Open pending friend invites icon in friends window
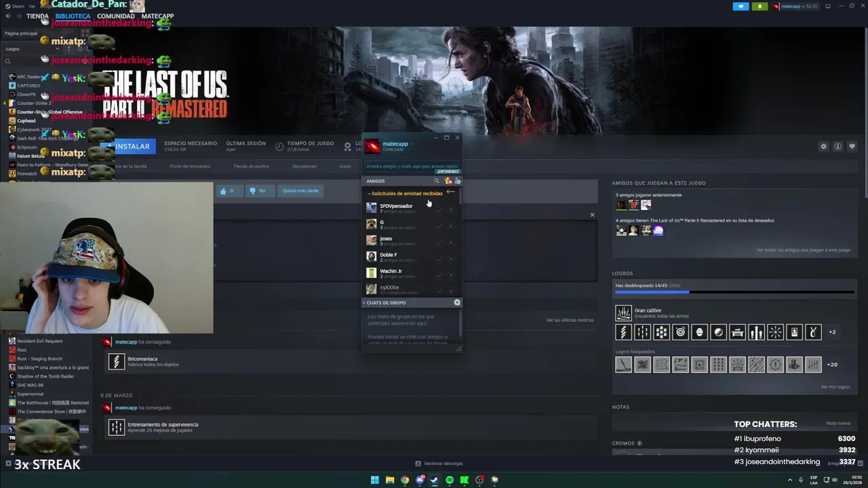The width and height of the screenshot is (868, 488). coord(448,181)
